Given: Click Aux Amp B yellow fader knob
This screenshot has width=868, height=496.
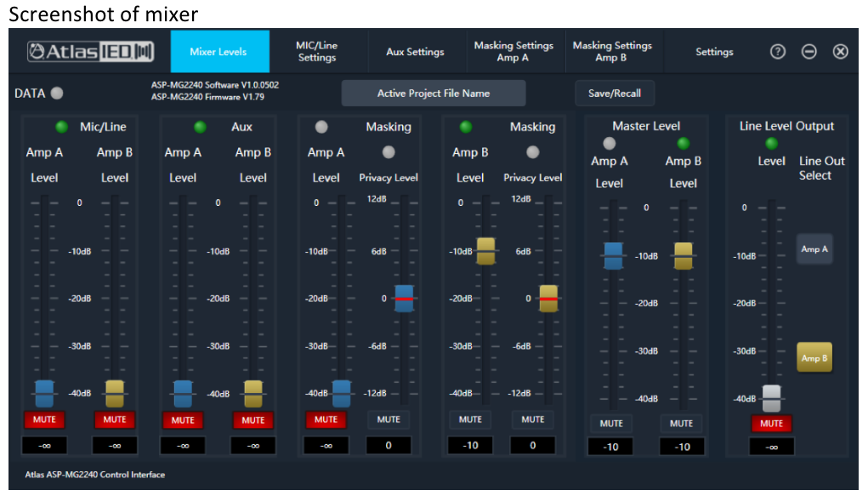Looking at the screenshot, I should click(253, 393).
